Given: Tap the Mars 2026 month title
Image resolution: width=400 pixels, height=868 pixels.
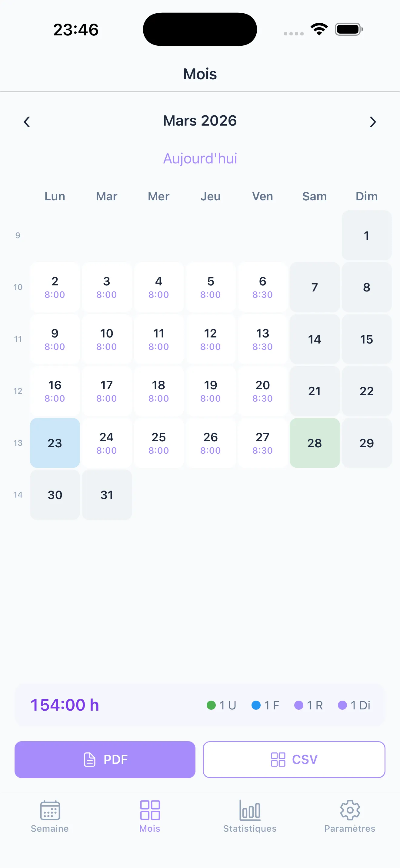Looking at the screenshot, I should point(200,121).
